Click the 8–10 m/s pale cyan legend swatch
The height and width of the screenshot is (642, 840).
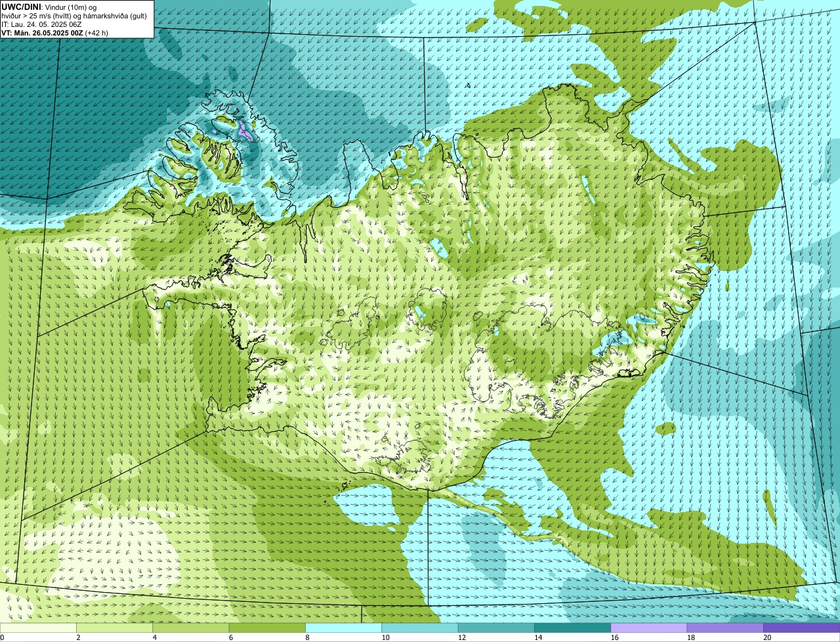coord(344,628)
